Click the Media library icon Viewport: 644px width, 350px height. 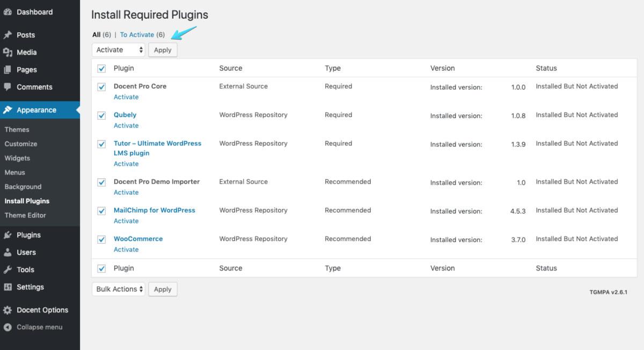[x=8, y=52]
